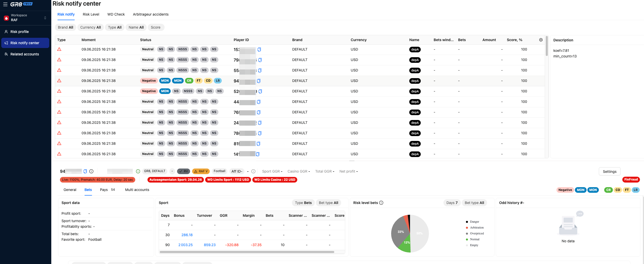Open Risk profile from sidebar
This screenshot has width=644, height=264.
click(x=19, y=32)
